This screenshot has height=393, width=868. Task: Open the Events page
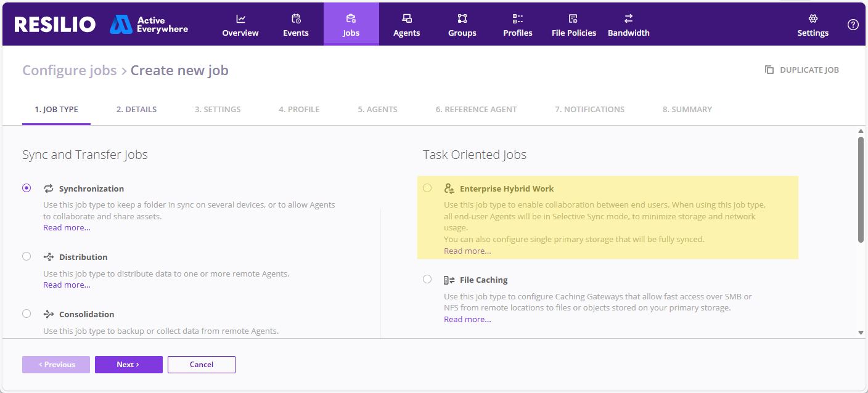click(296, 24)
